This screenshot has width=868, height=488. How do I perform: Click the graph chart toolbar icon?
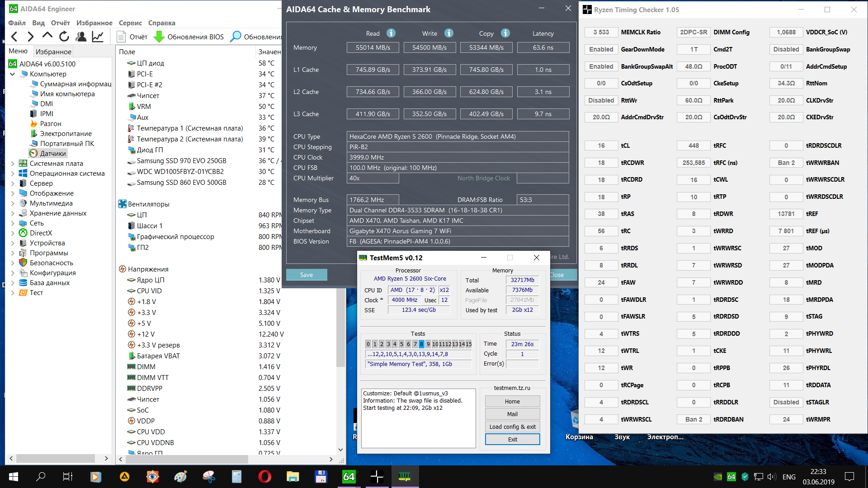click(x=98, y=37)
